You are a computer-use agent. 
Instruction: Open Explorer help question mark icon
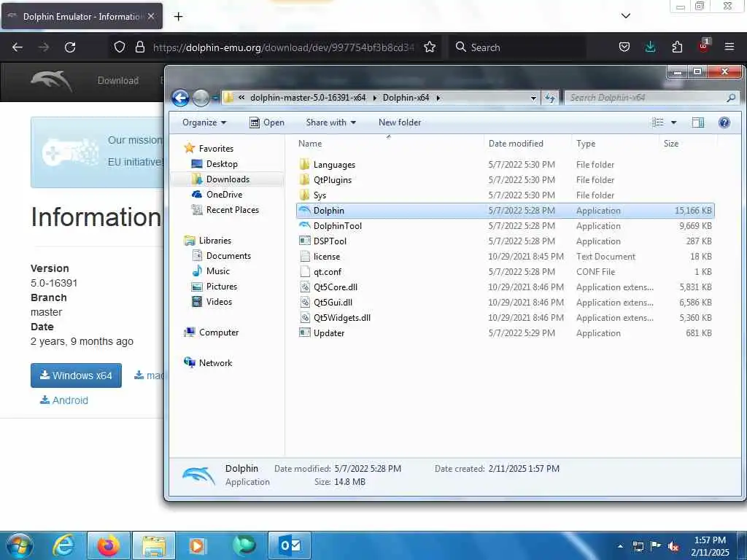724,122
